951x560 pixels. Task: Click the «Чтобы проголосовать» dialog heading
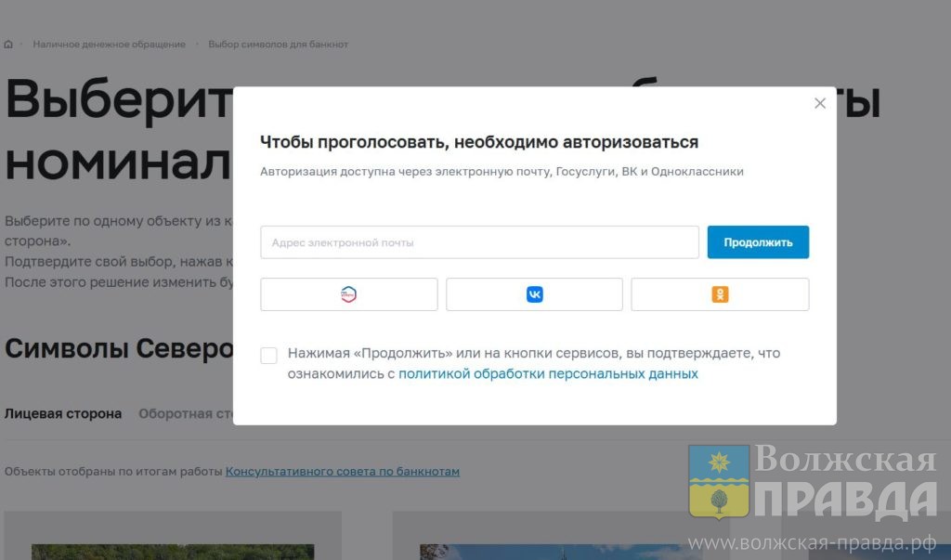point(478,142)
